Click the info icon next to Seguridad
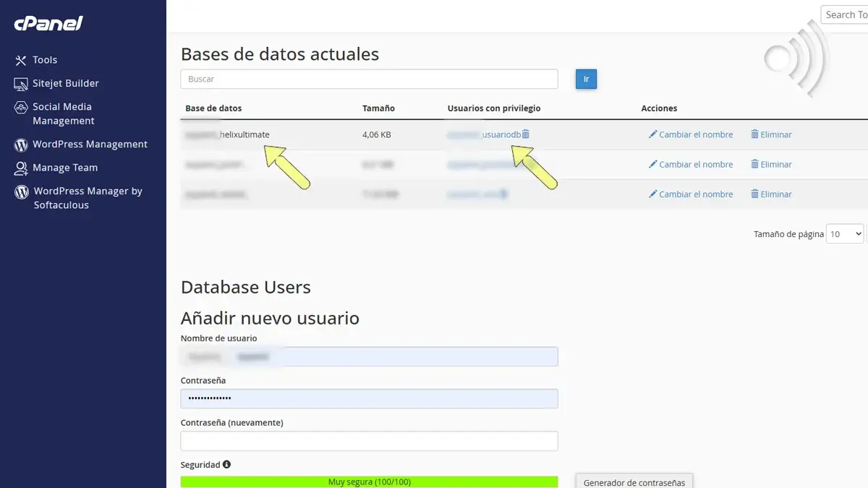The height and width of the screenshot is (488, 868). (226, 464)
